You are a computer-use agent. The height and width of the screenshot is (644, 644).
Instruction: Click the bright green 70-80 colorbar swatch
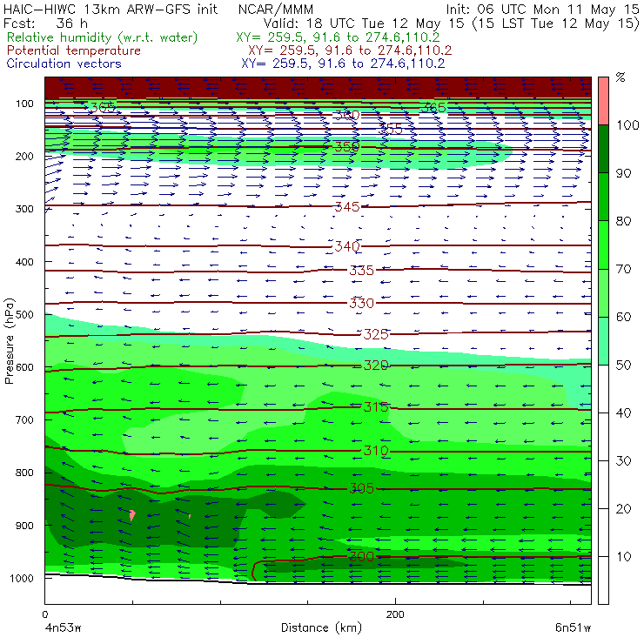coord(603,245)
